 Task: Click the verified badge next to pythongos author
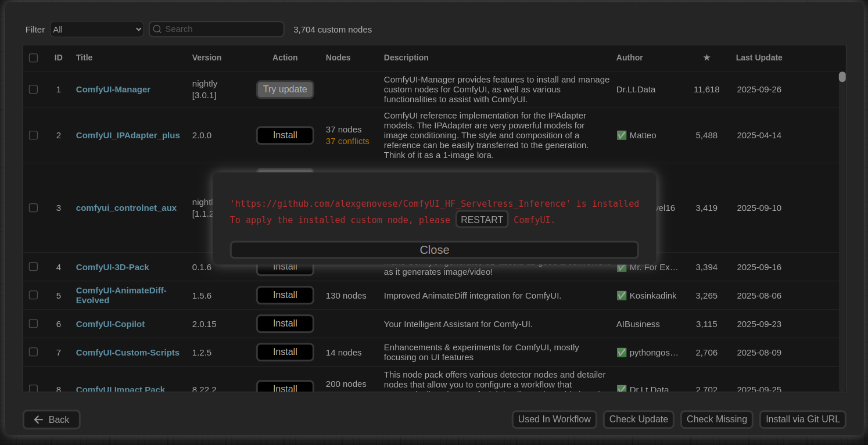click(621, 352)
